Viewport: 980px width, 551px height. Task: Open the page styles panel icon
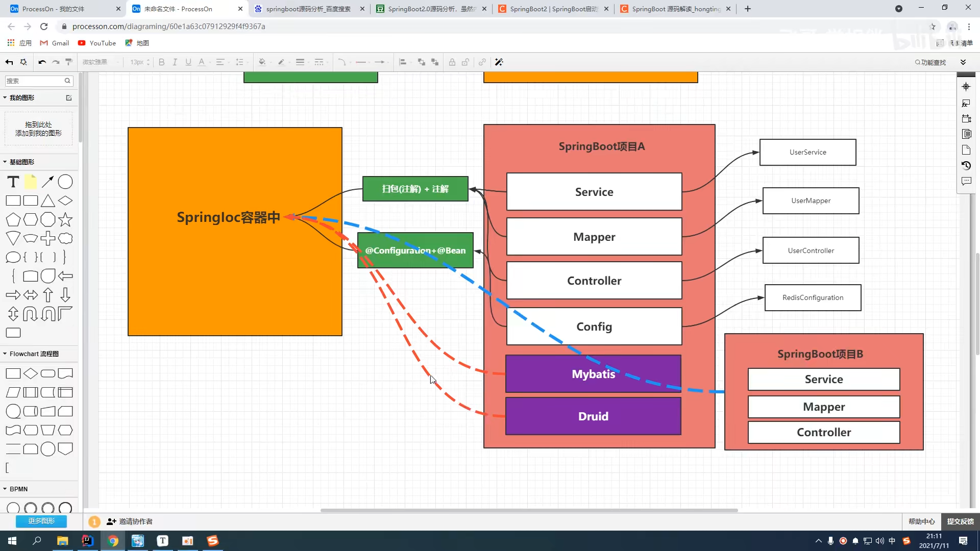coord(966,134)
